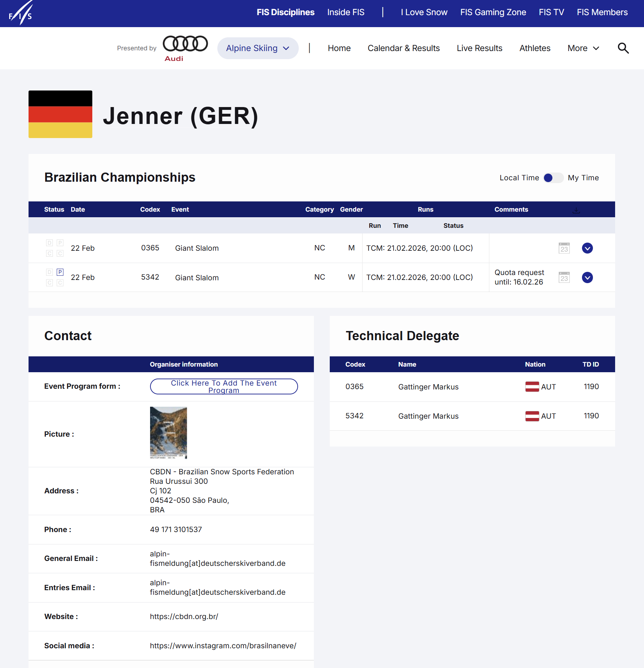Open the cbdn.org.br website link
Image resolution: width=644 pixels, height=668 pixels.
tap(184, 617)
